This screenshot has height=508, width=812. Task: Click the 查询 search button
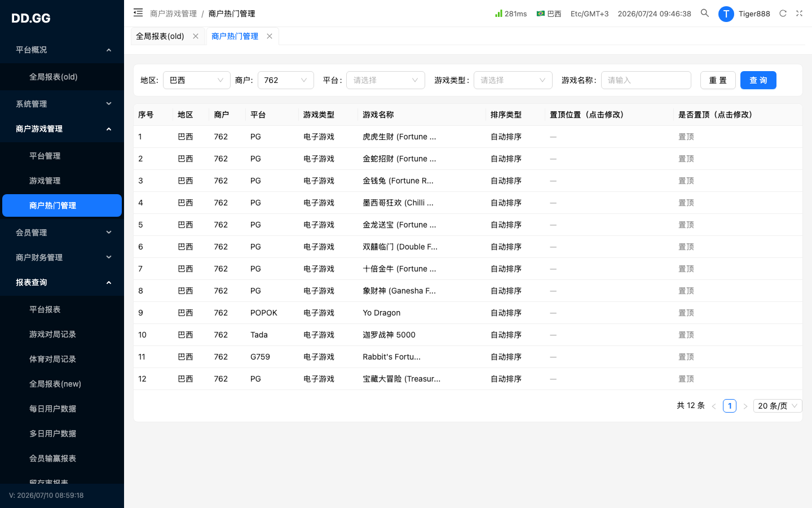pos(758,80)
